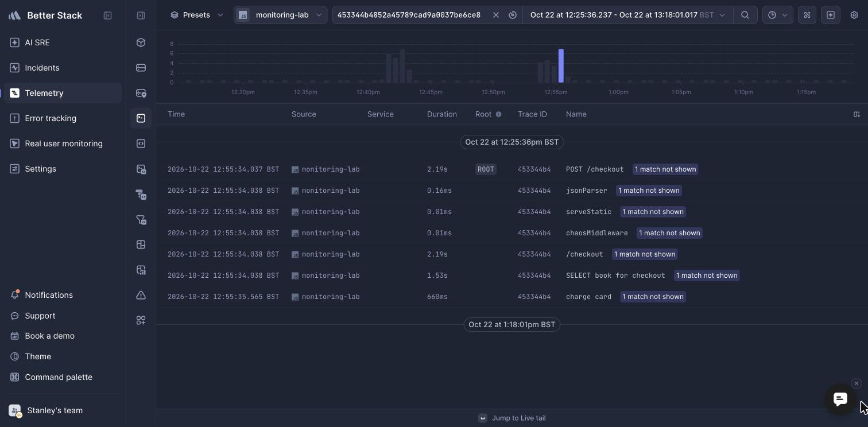
Task: Click the squares-with-plus icon in the sidebar
Action: [x=141, y=320]
